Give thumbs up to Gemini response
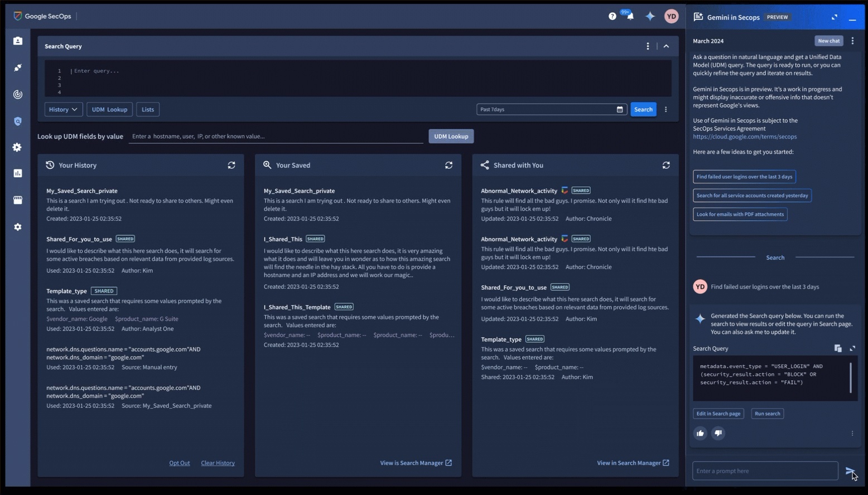The height and width of the screenshot is (495, 868). point(700,433)
